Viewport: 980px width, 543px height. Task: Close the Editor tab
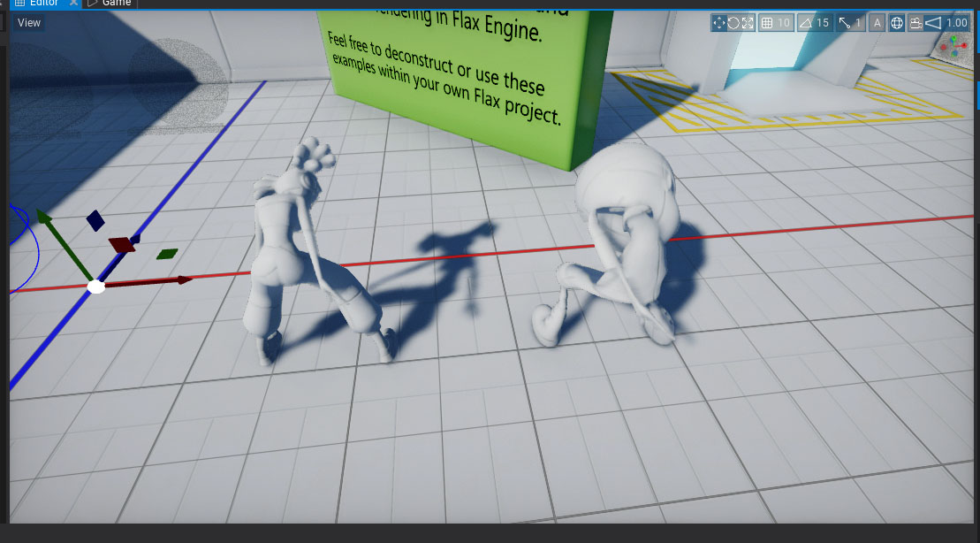74,4
